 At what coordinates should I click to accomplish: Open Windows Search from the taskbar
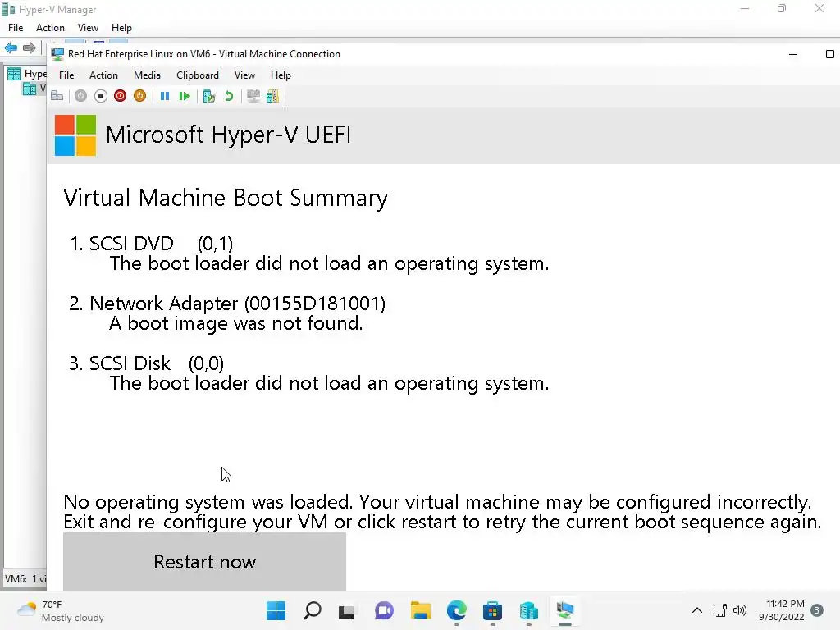[x=313, y=610]
